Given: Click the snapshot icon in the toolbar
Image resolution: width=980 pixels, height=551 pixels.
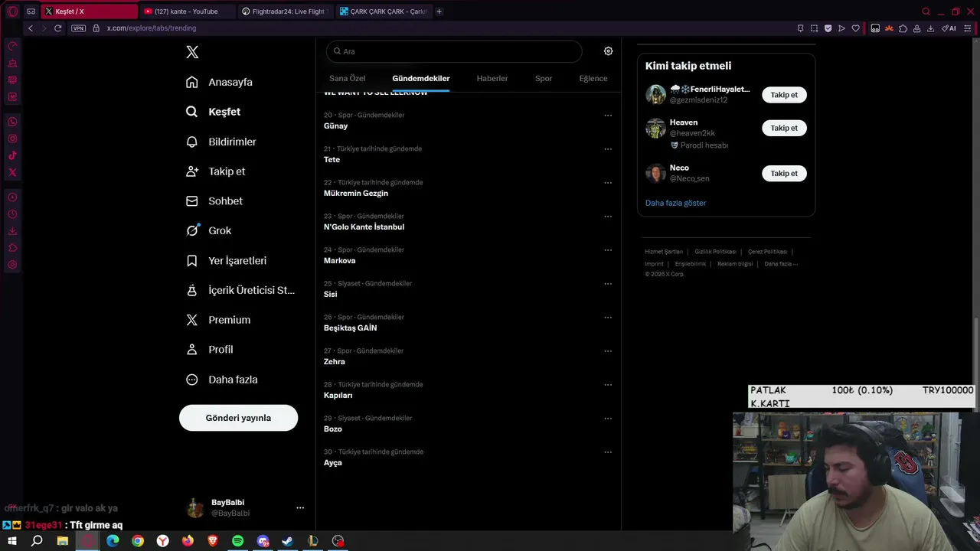Looking at the screenshot, I should pos(814,28).
